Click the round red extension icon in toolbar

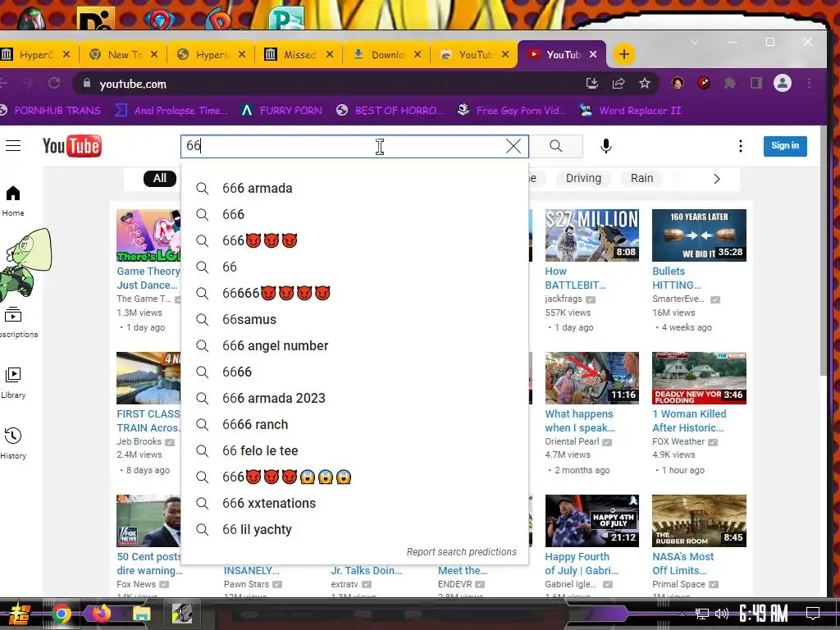tap(703, 83)
